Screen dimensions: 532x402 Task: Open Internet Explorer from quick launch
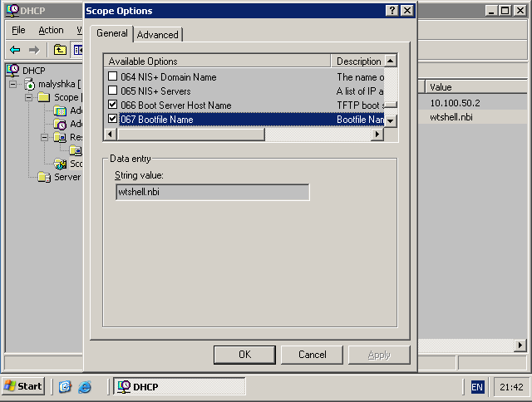pos(84,386)
